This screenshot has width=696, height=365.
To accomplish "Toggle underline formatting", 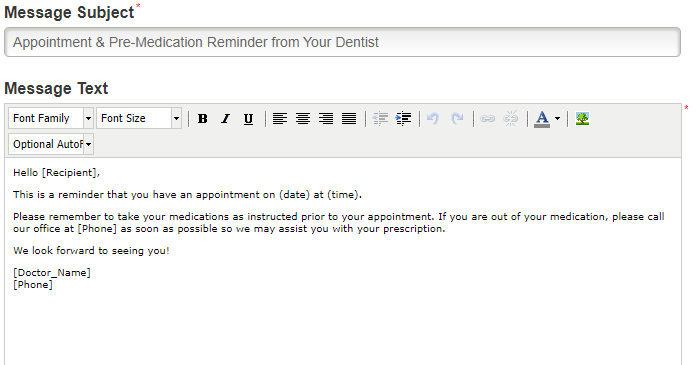I will (249, 119).
